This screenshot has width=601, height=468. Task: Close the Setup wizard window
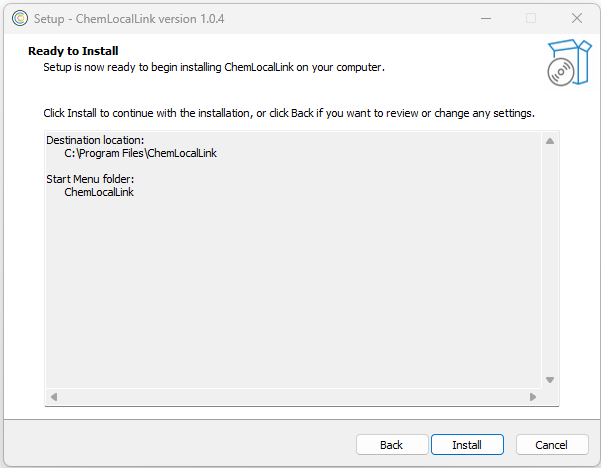click(577, 18)
